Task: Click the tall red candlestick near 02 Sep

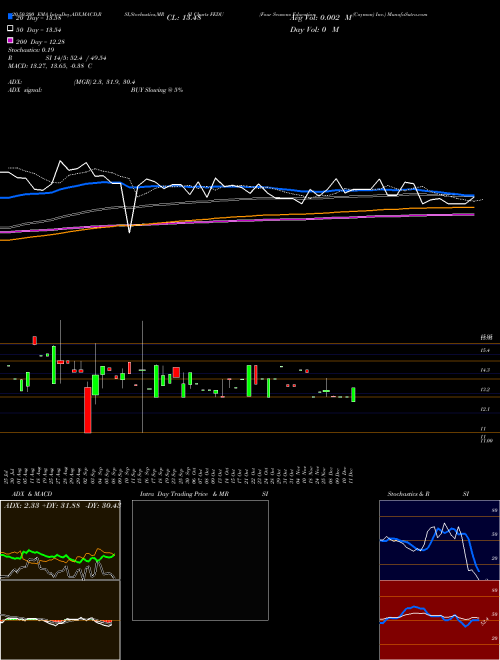Action: point(88,410)
